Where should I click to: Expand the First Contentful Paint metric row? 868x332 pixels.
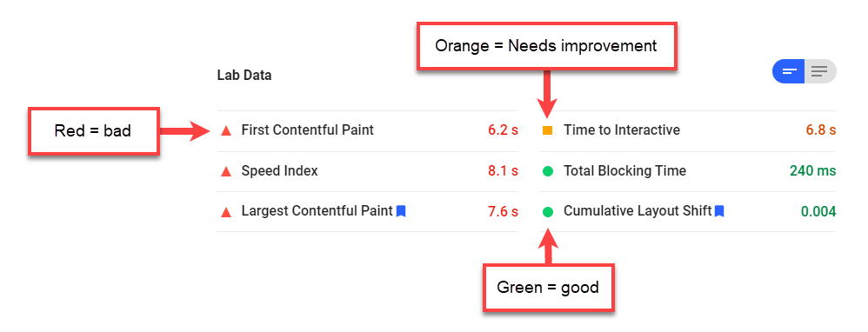tap(368, 131)
